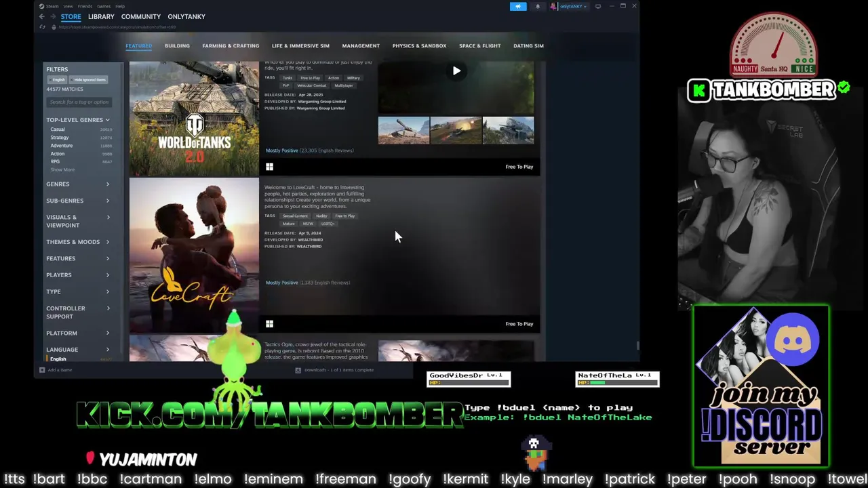Screen dimensions: 868x488
Task: Click Windows platform icon on LoveCraft
Action: coord(269,324)
